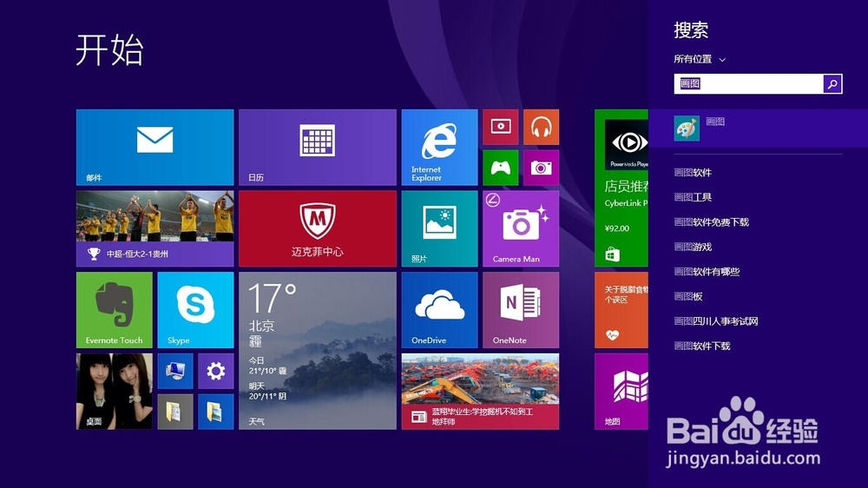The image size is (868, 488).
Task: Open the Photos (照片) tile
Action: [x=439, y=228]
